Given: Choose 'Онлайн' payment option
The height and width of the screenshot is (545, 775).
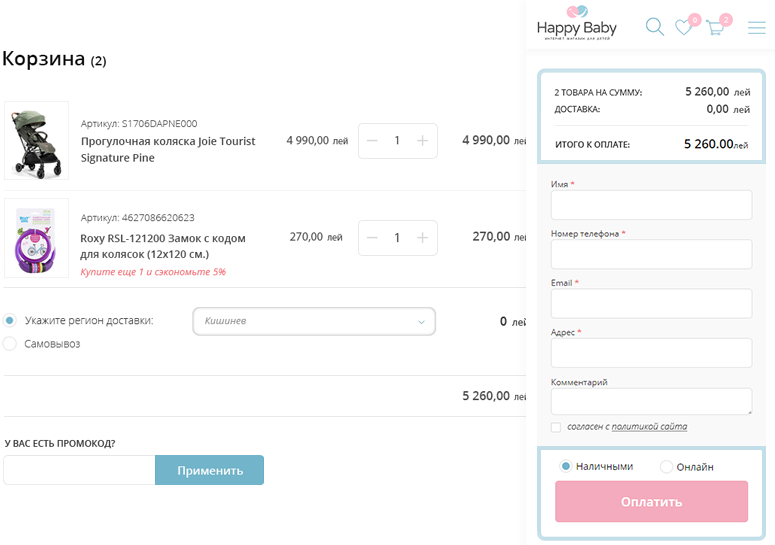Looking at the screenshot, I should point(666,466).
